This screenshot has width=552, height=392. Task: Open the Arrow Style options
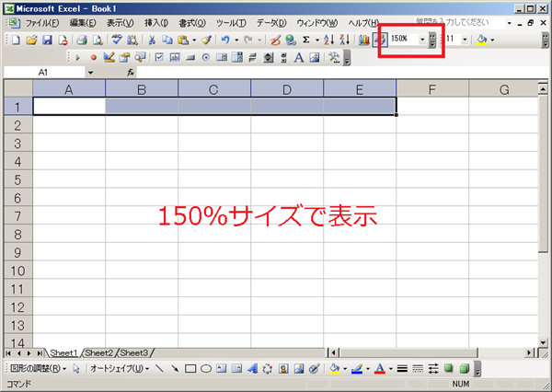tap(433, 369)
